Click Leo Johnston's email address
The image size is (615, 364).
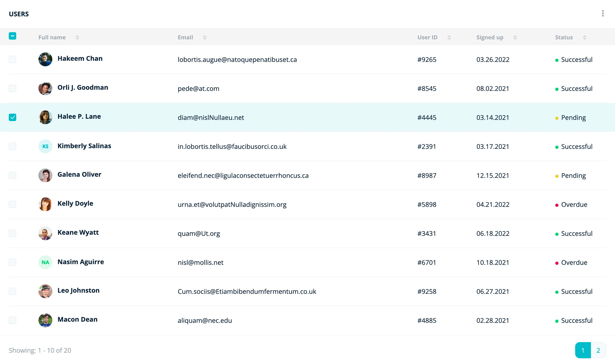[247, 291]
